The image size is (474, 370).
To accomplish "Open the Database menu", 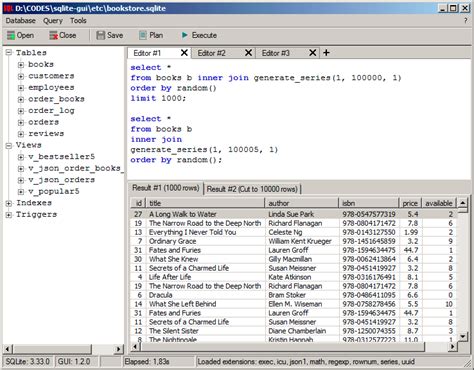I will 20,21.
